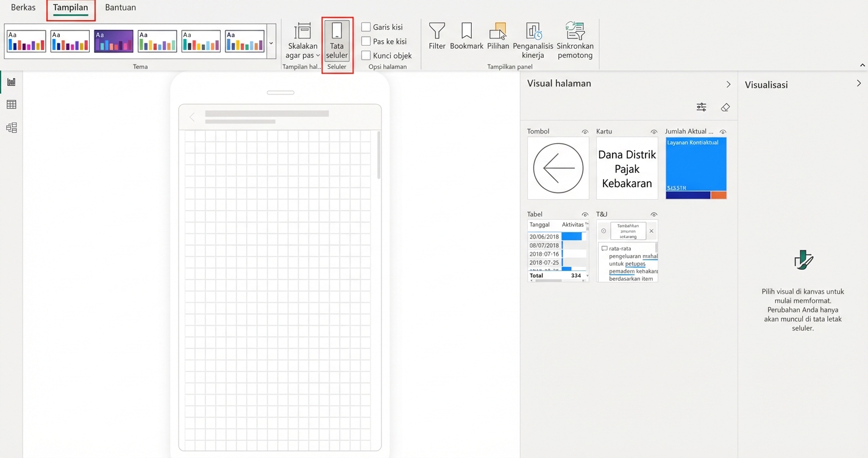Switch to the Bantuan ribbon tab
This screenshot has width=868, height=458.
(x=120, y=7)
